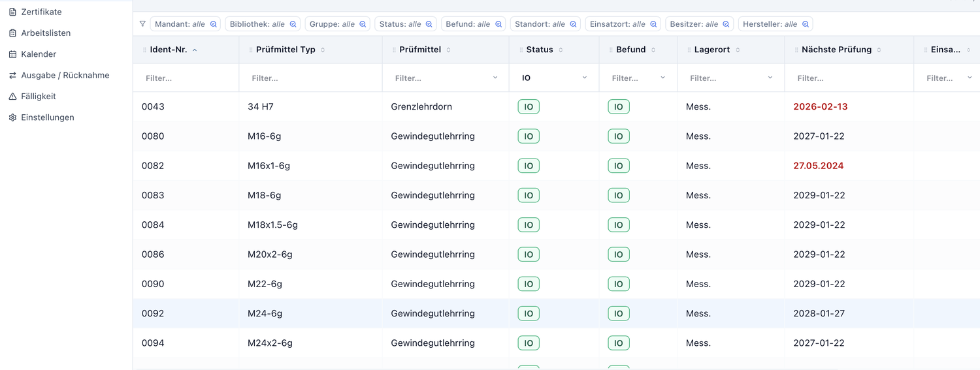This screenshot has width=980, height=370.
Task: Click the Mandant filter search icon
Action: pyautogui.click(x=213, y=24)
